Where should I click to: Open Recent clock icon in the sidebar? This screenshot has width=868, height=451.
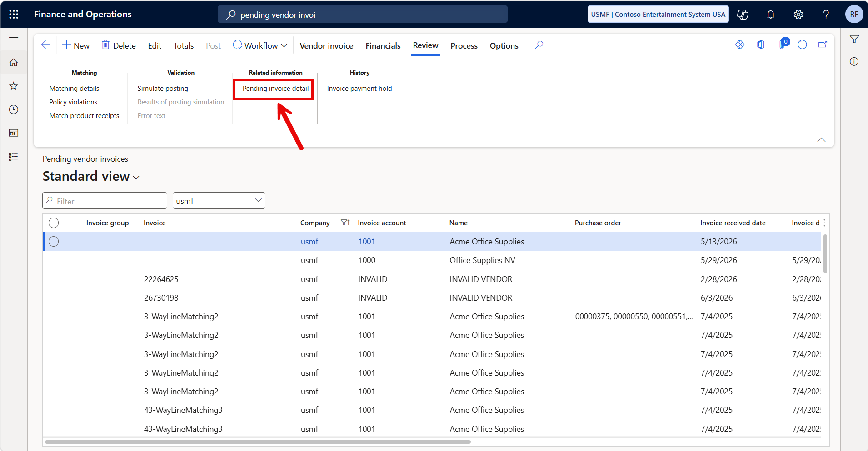click(x=14, y=109)
